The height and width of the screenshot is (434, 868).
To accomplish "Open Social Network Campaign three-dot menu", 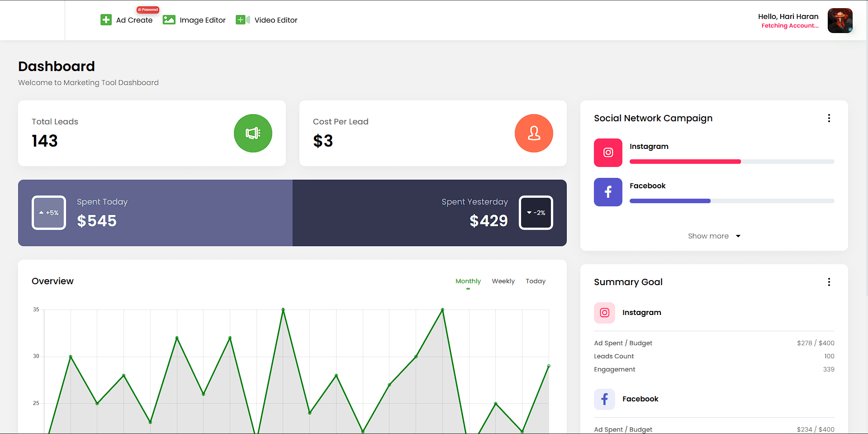I will click(x=829, y=118).
